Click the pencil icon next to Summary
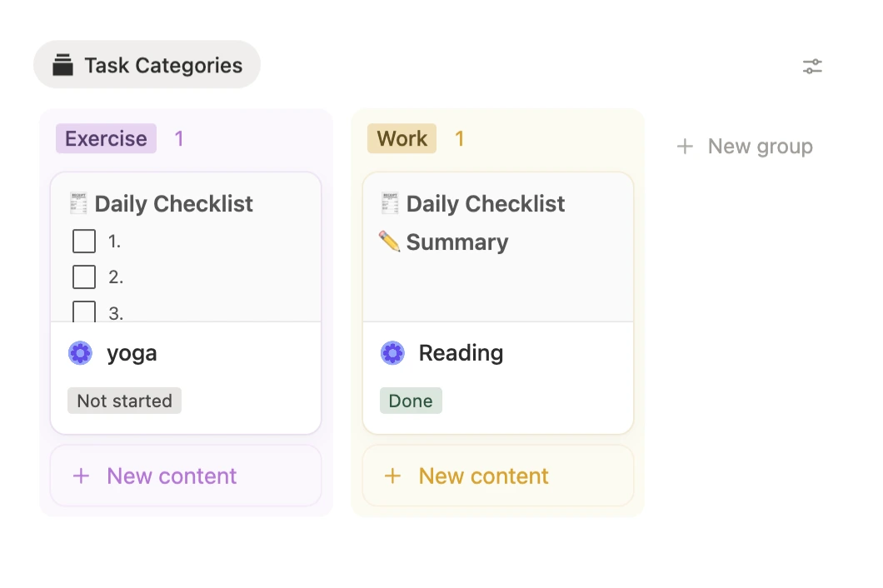 389,242
